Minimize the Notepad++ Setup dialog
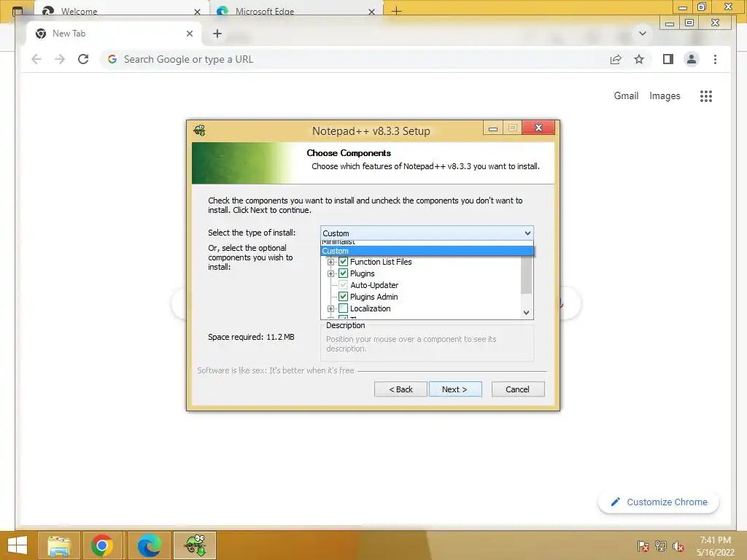747x560 pixels. coord(493,128)
